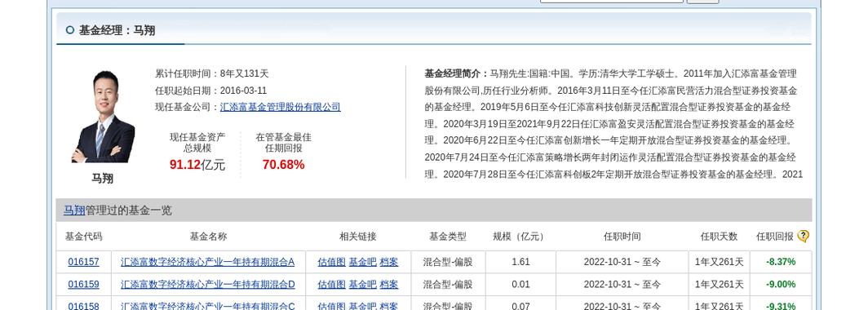The width and height of the screenshot is (868, 310).
Task: Open fund 汇添富数字经济核心产业一年持有期混合A
Action: (207, 262)
